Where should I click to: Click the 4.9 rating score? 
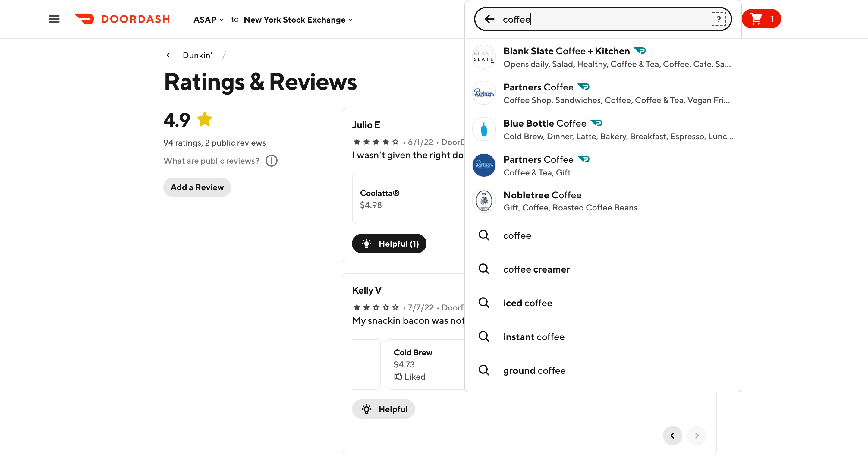click(x=177, y=120)
